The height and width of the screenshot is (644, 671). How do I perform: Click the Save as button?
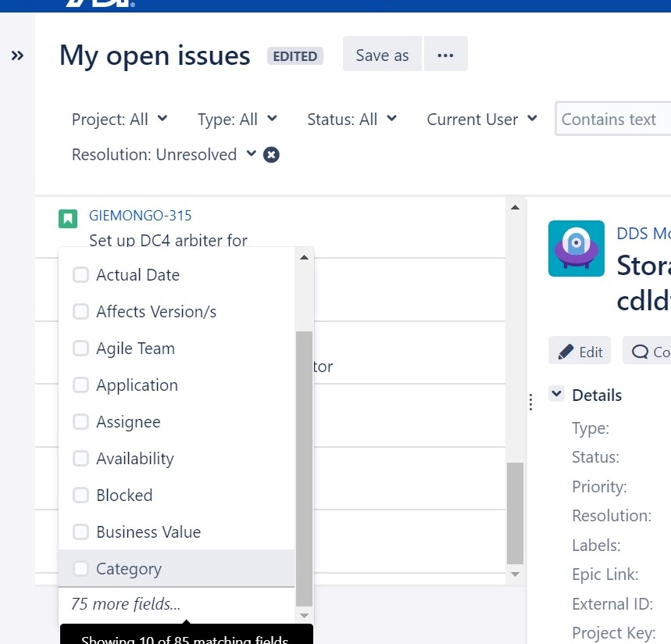(381, 54)
